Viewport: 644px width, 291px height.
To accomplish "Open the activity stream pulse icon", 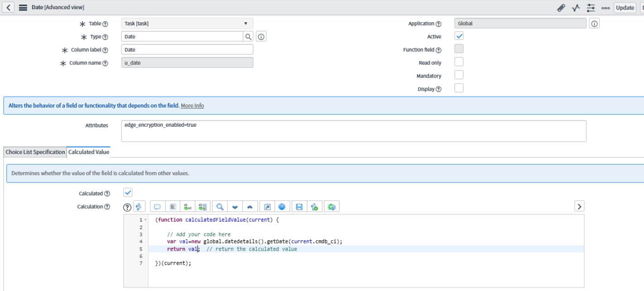I will tap(576, 8).
